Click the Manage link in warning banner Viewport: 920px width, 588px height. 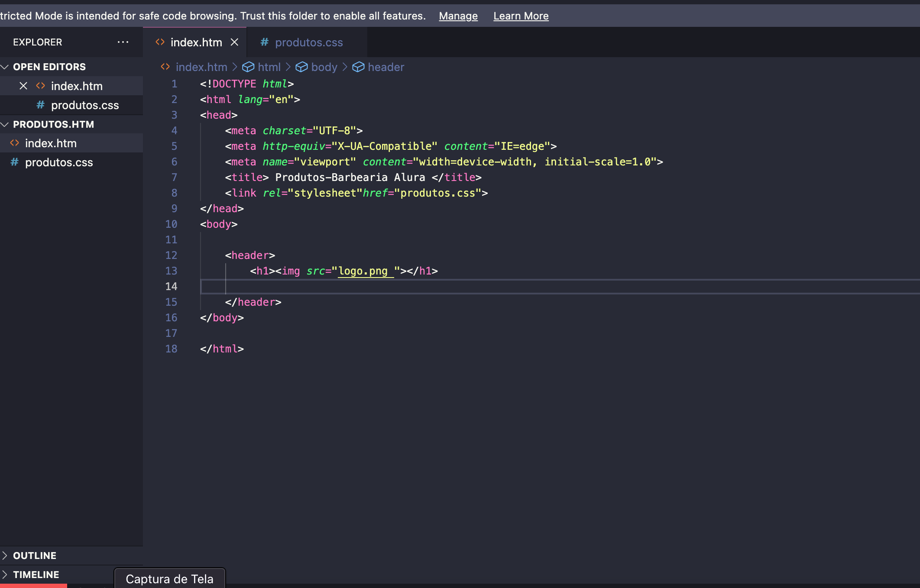pos(458,15)
